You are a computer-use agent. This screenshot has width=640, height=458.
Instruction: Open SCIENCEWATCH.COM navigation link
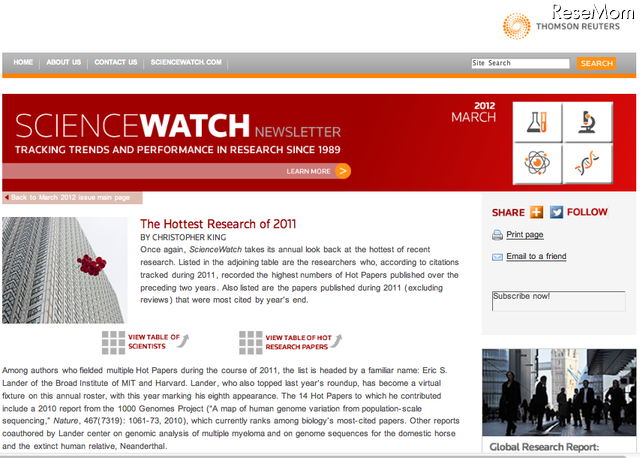pyautogui.click(x=186, y=62)
